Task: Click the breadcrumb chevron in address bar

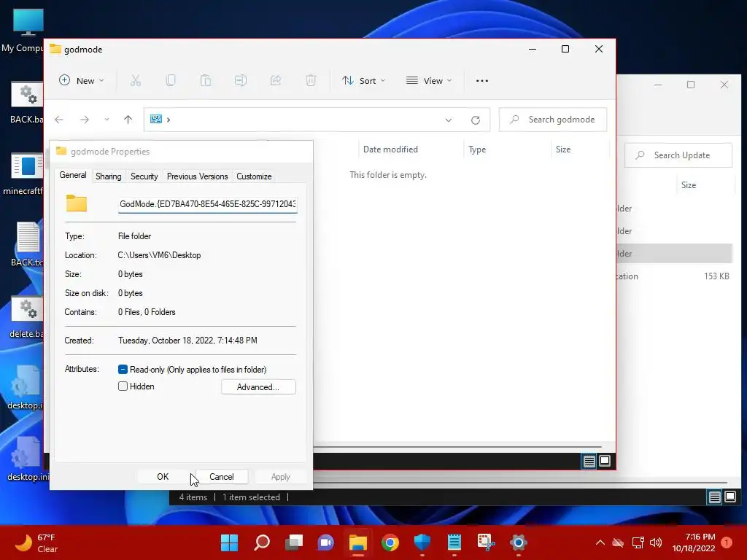Action: [169, 120]
